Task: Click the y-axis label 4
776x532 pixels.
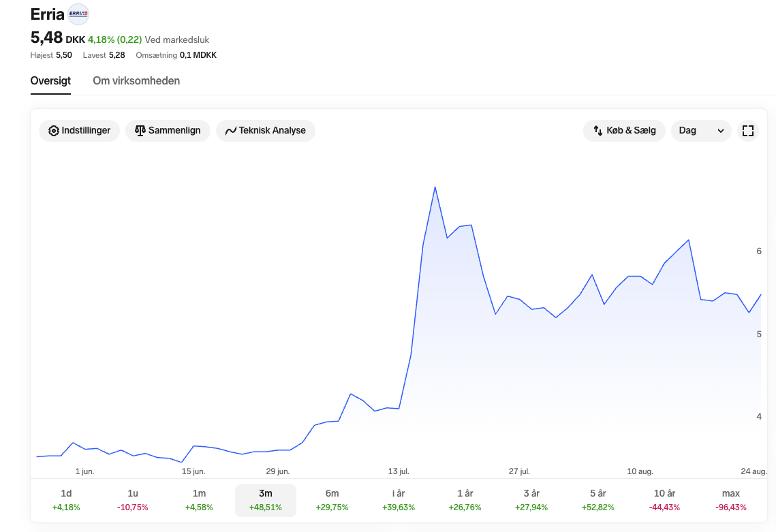Action: pyautogui.click(x=759, y=417)
